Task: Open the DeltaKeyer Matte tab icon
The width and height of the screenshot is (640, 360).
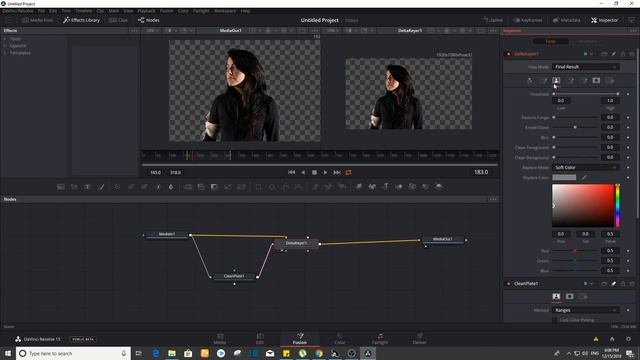Action: click(556, 80)
